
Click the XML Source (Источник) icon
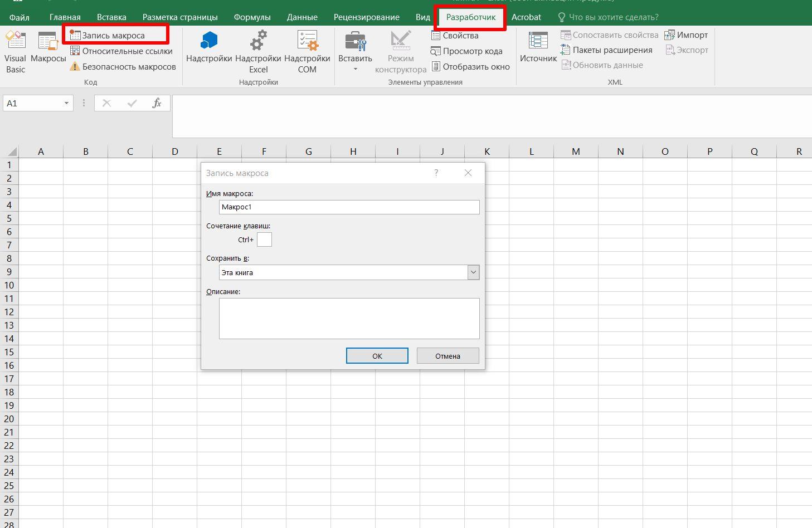pyautogui.click(x=538, y=48)
